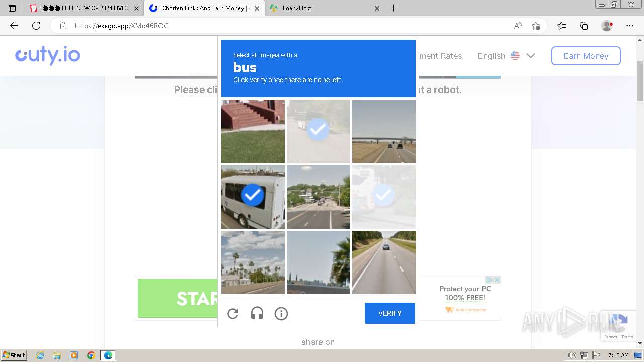Launch Internet Explorer from taskbar
The width and height of the screenshot is (644, 362).
coord(40,355)
